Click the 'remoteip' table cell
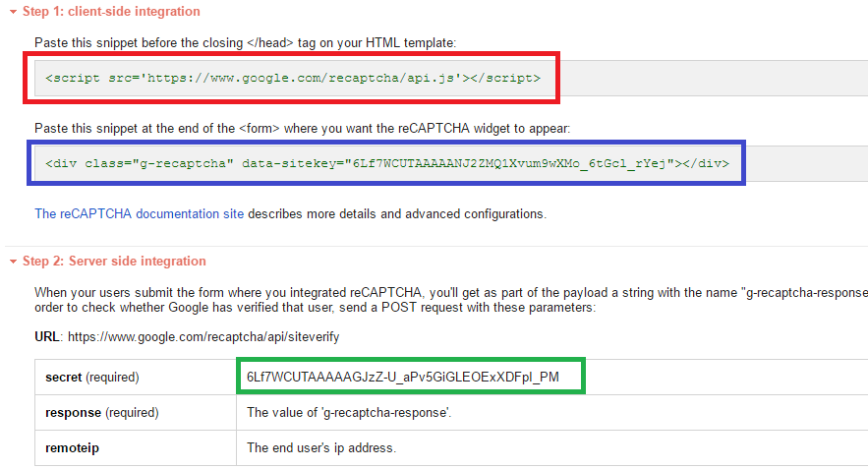Screen dimensions: 868x469 click(136, 448)
